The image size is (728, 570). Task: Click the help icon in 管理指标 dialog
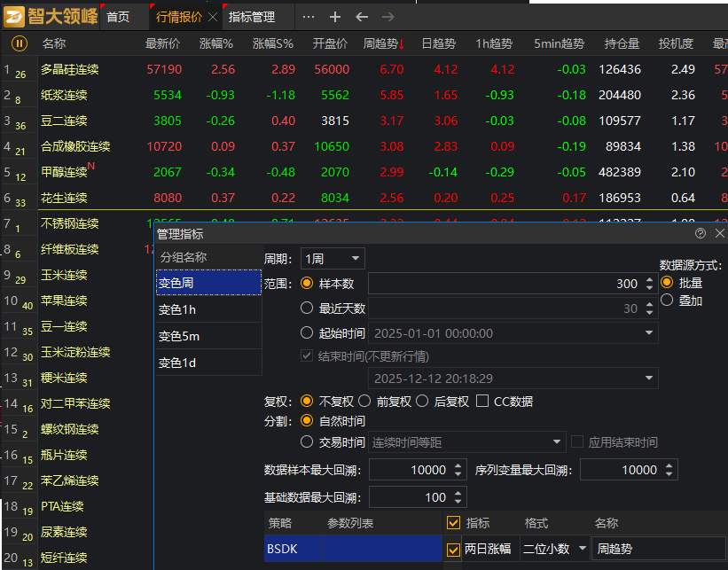[701, 233]
